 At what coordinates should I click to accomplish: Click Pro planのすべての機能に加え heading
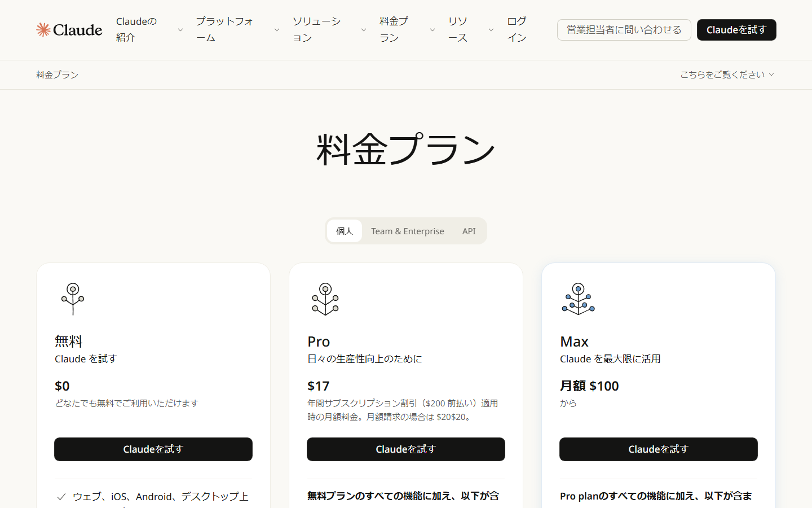coord(656,496)
